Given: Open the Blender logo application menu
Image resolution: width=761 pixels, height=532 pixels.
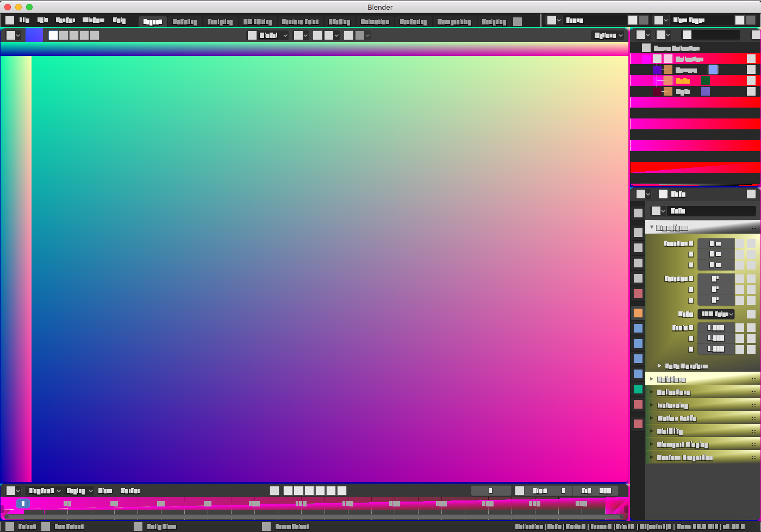Looking at the screenshot, I should [x=10, y=20].
